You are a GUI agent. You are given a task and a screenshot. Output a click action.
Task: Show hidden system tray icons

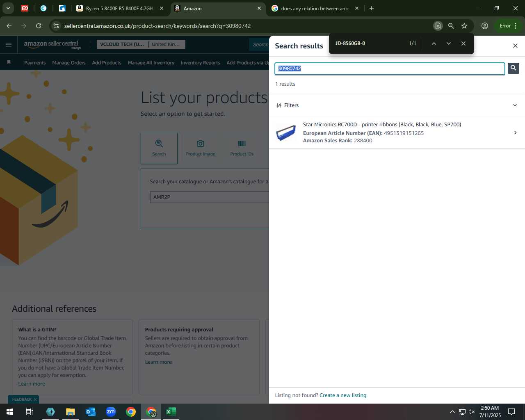(452, 412)
